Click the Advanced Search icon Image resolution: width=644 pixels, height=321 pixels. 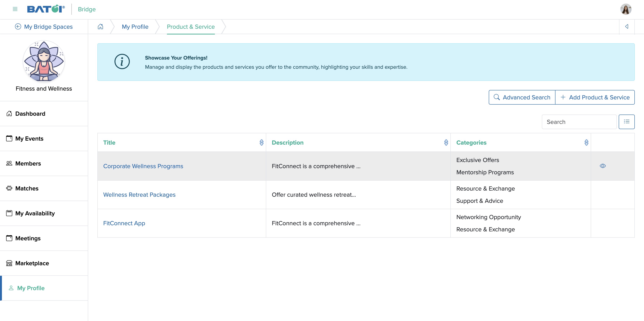click(x=497, y=97)
